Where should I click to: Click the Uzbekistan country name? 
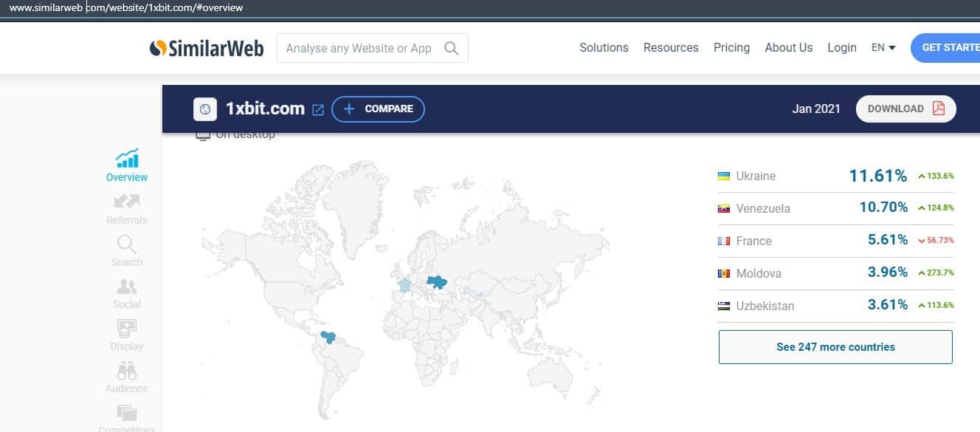point(765,306)
